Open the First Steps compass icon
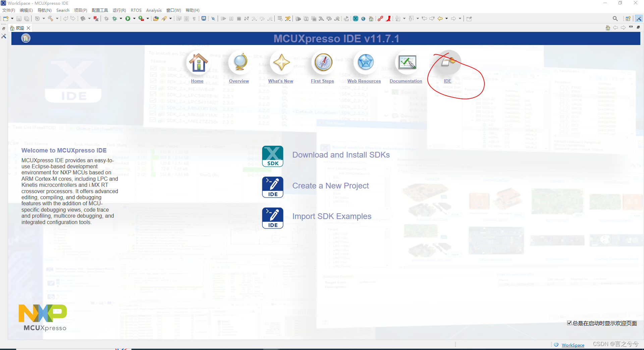This screenshot has width=644, height=350. click(x=323, y=62)
